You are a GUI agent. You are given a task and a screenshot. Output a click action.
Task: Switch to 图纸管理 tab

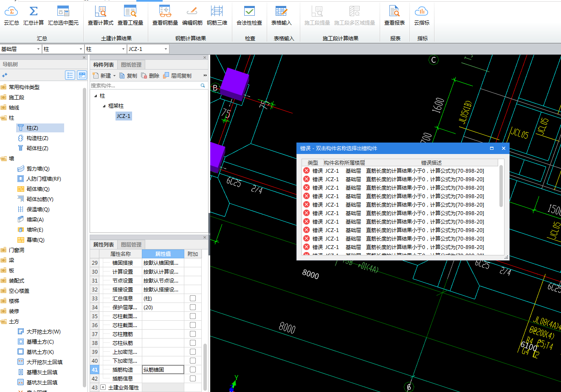click(x=131, y=65)
